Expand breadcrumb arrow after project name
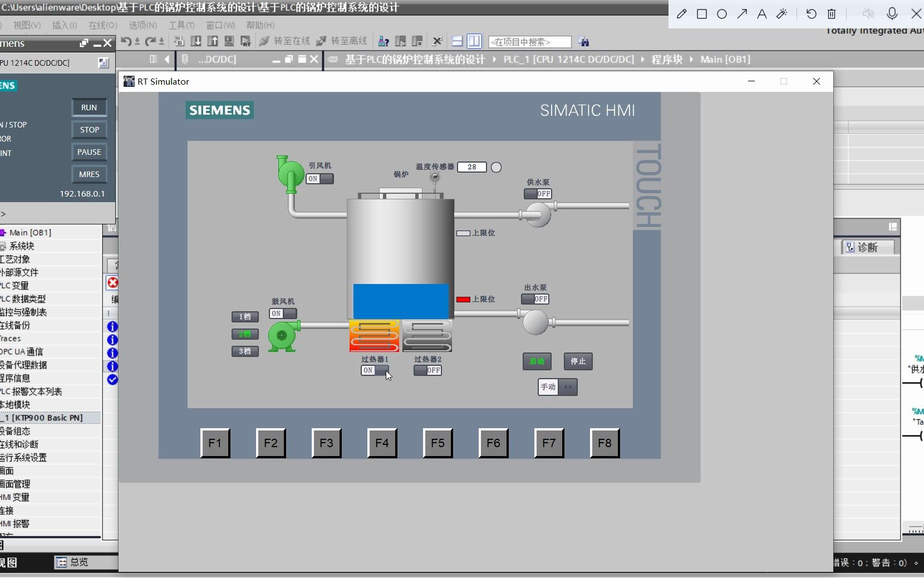 click(x=494, y=60)
